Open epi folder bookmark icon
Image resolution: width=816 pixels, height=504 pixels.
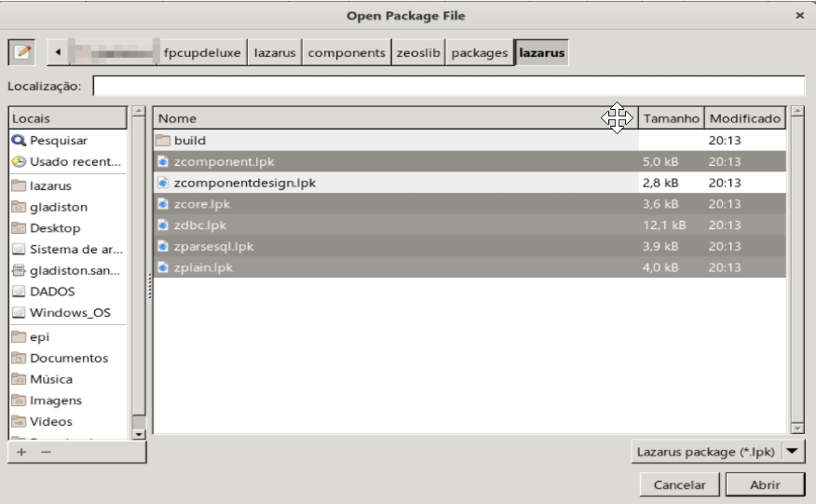click(19, 337)
